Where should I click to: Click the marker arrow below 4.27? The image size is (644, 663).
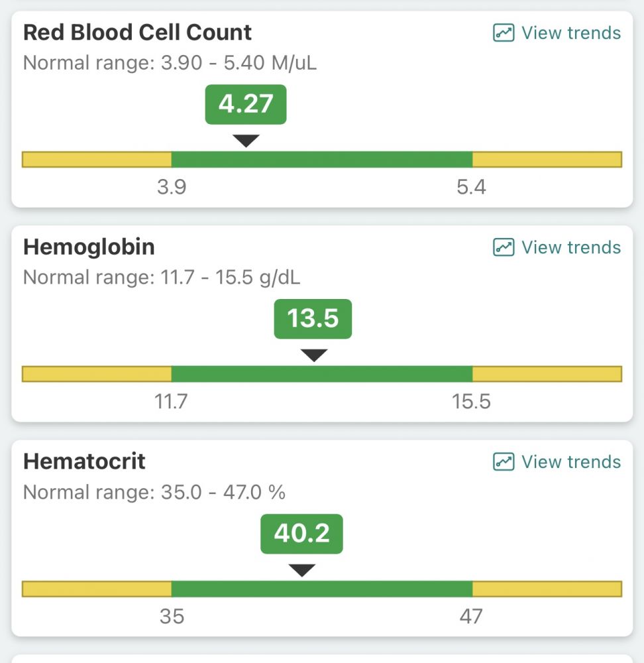pos(246,141)
